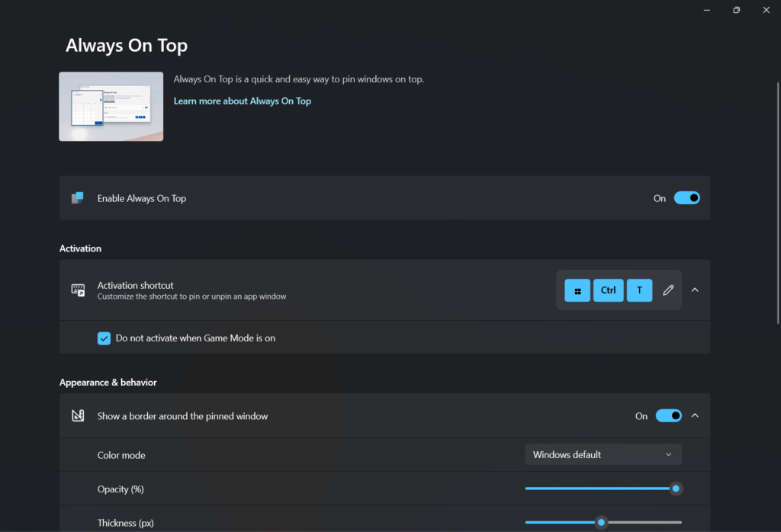781x532 pixels.
Task: Click the Color mode label
Action: pyautogui.click(x=121, y=455)
